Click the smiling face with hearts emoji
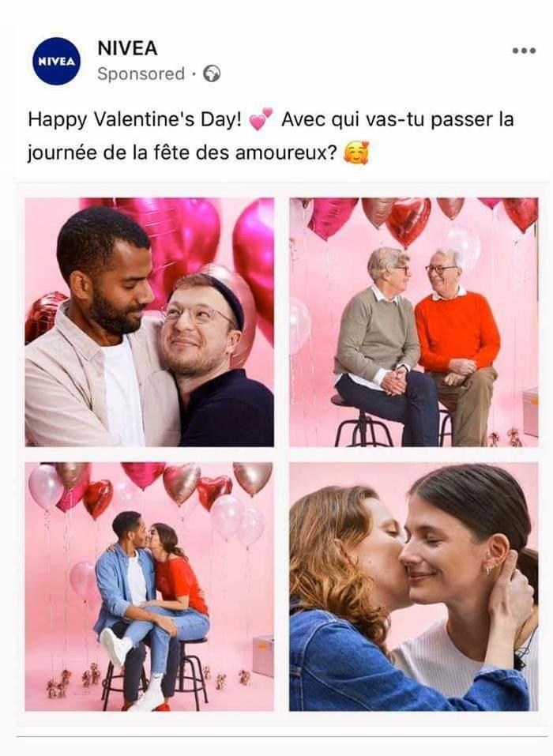The width and height of the screenshot is (553, 756). [356, 152]
